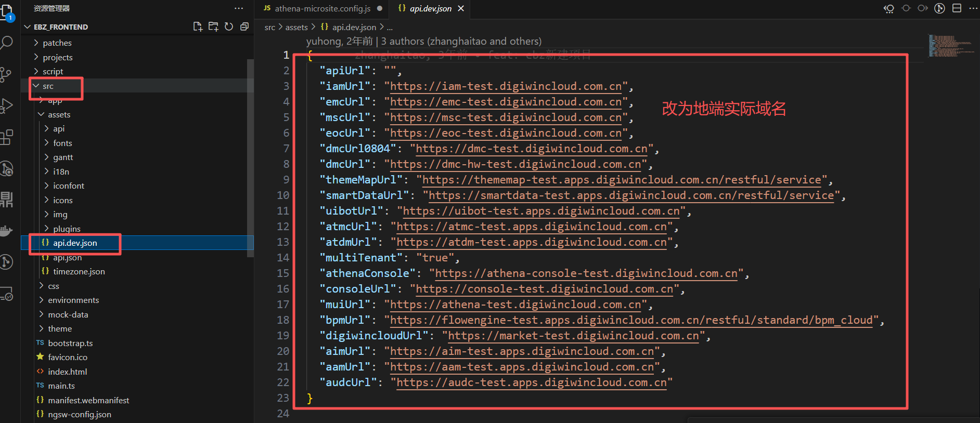Open the Source Control view
Viewport: 980px width, 423px height.
pos(6,74)
